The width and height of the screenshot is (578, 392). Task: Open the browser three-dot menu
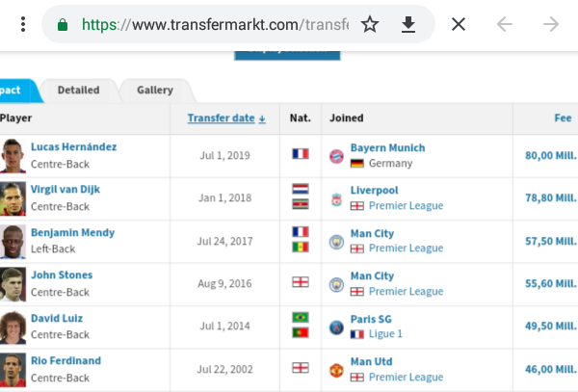click(23, 24)
